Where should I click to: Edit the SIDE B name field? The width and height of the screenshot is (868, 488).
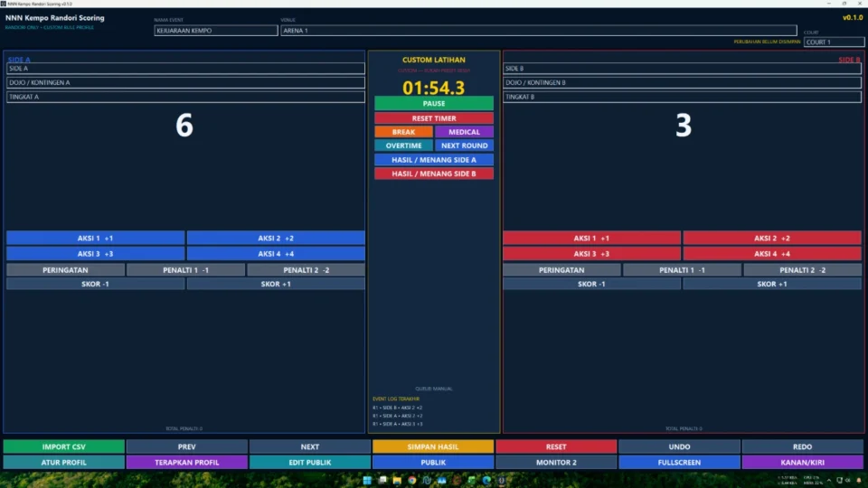click(682, 68)
